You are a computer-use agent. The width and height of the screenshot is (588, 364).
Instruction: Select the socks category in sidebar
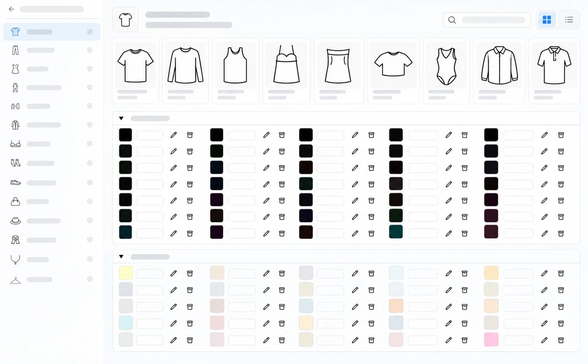[x=52, y=163]
